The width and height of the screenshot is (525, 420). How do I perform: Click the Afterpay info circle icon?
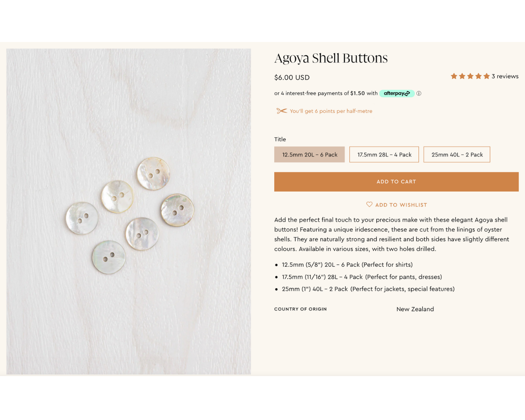[419, 93]
